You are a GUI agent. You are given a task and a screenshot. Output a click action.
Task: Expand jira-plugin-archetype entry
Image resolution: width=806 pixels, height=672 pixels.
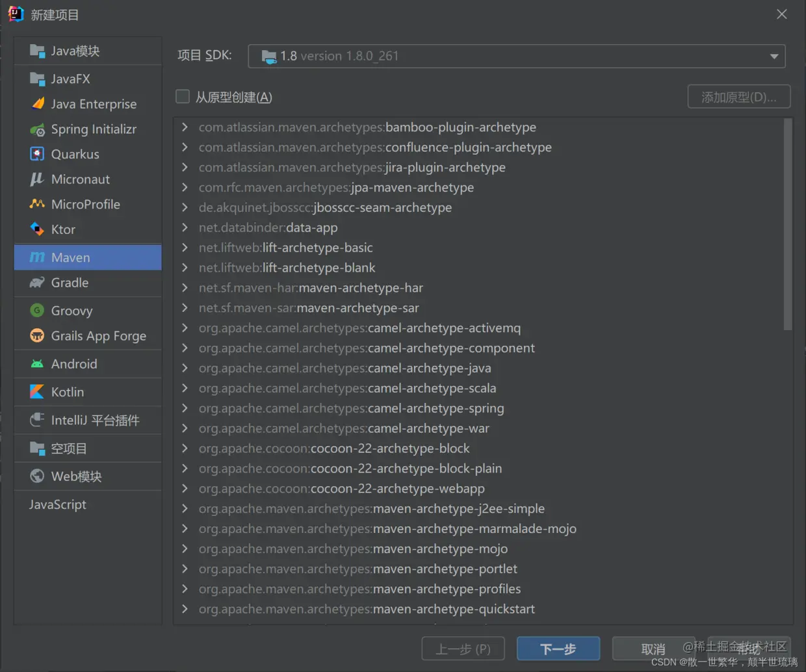tap(185, 167)
